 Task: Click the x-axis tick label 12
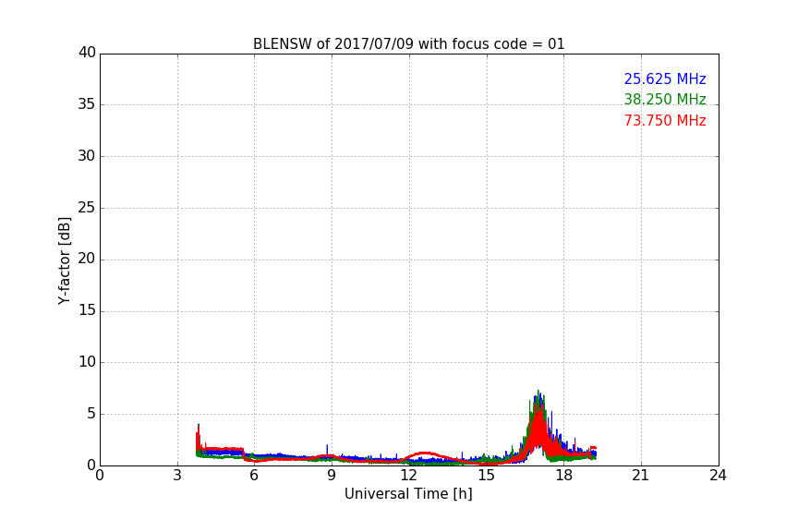[x=409, y=476]
